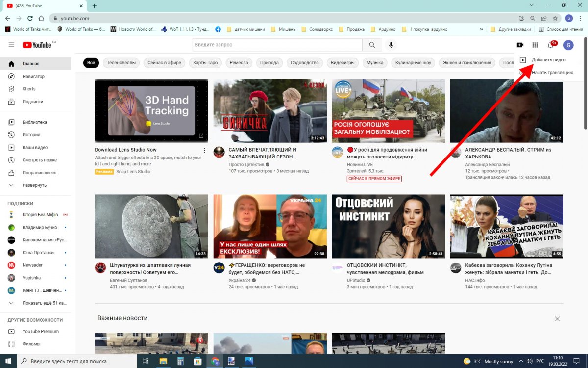Image resolution: width=588 pixels, height=368 pixels.
Task: Play the Отцовский инстинкт thumbnail
Action: (389, 227)
